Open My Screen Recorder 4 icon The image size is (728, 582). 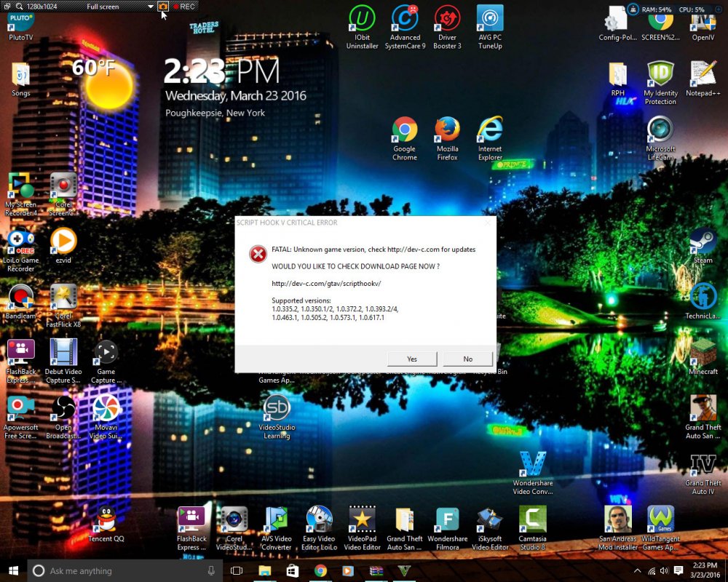[x=20, y=194]
